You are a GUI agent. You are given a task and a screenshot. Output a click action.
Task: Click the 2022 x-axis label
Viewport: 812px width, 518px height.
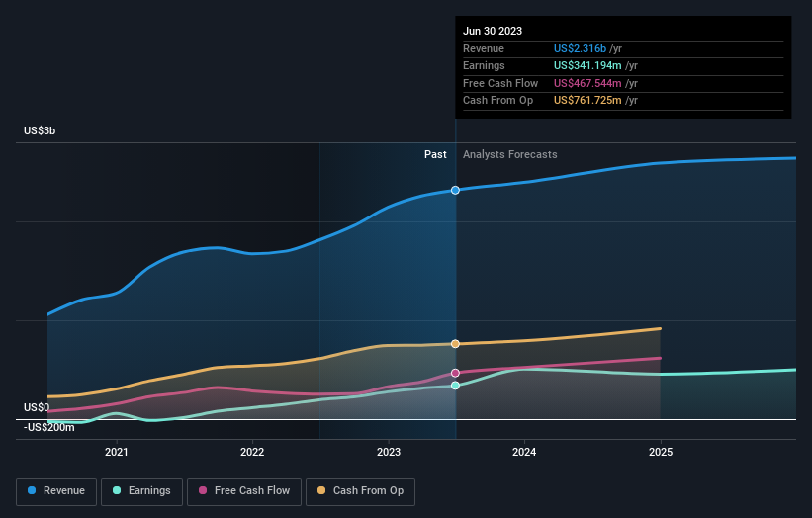pyautogui.click(x=252, y=452)
